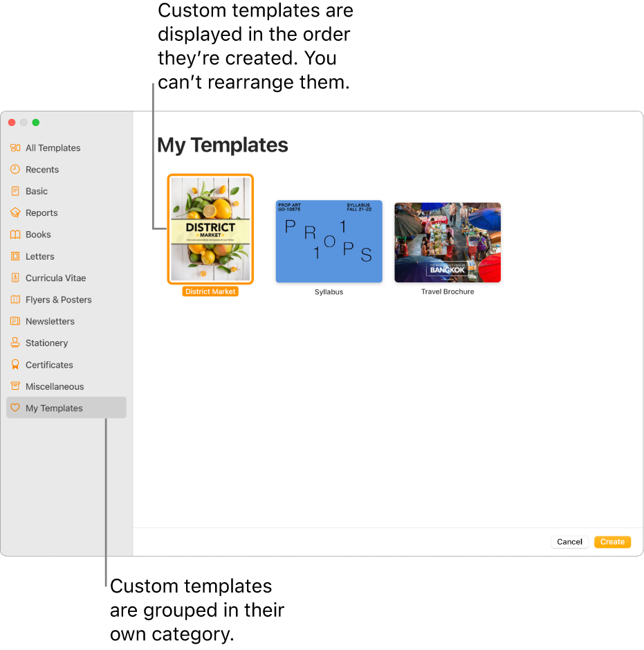Open the All Templates category
Viewport: 644px width, 650px height.
(53, 148)
